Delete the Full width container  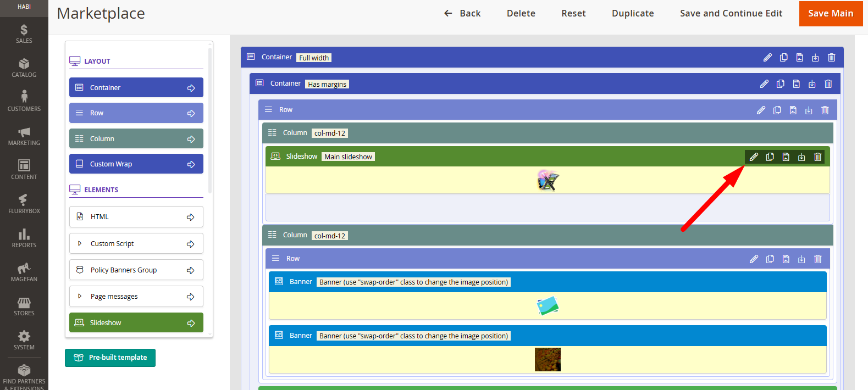[831, 58]
